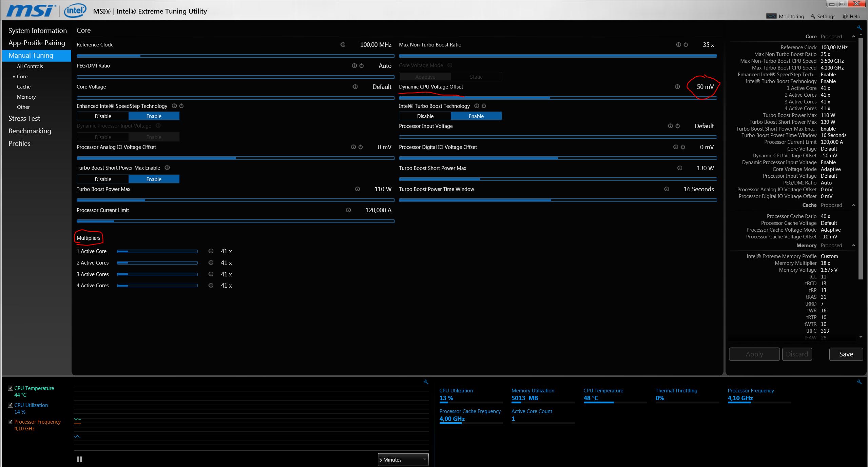Image resolution: width=868 pixels, height=467 pixels.
Task: Click the Dynamic CPU Voltage Offset slider
Action: (x=558, y=98)
